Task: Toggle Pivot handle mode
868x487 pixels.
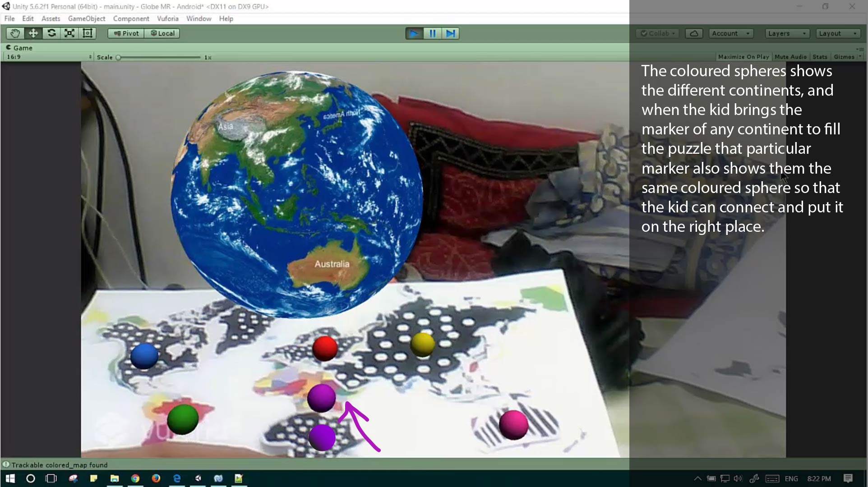Action: coord(125,33)
